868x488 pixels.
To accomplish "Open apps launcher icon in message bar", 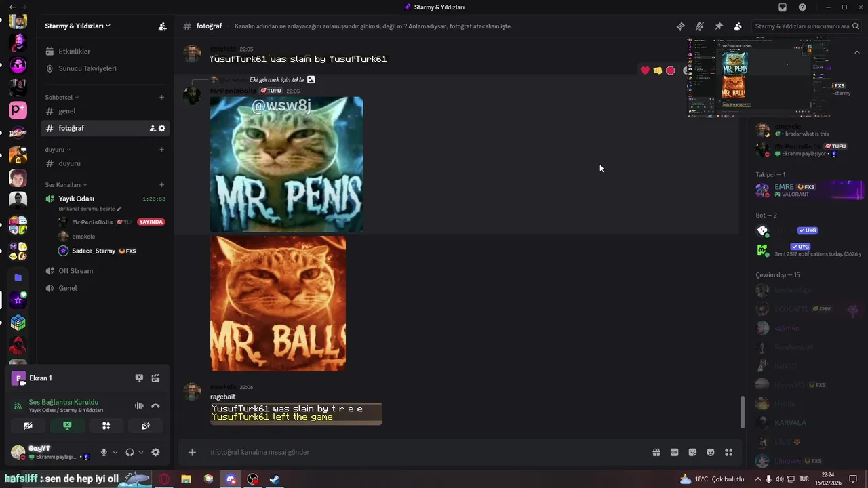I will pos(729,452).
